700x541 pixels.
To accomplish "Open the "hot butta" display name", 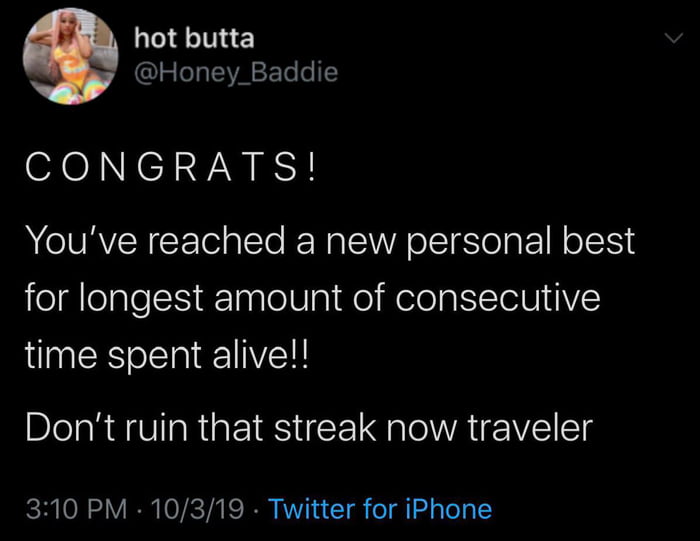I will [x=193, y=38].
